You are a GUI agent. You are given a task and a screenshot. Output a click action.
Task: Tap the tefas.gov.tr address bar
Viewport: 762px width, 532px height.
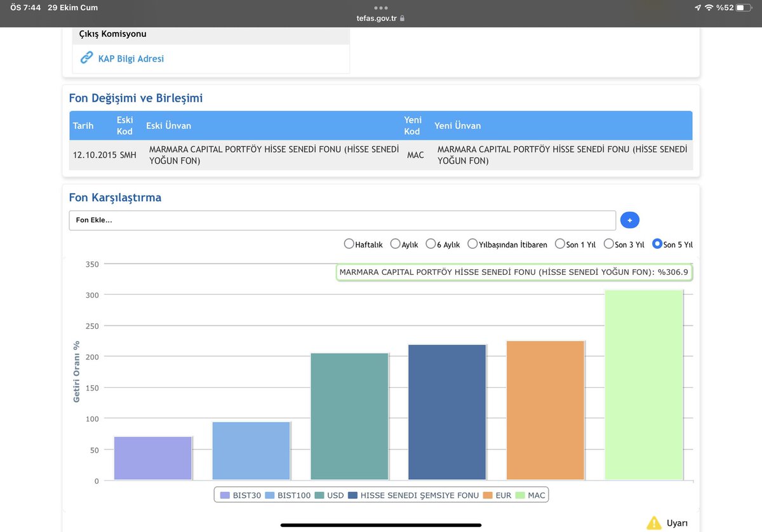[x=380, y=18]
